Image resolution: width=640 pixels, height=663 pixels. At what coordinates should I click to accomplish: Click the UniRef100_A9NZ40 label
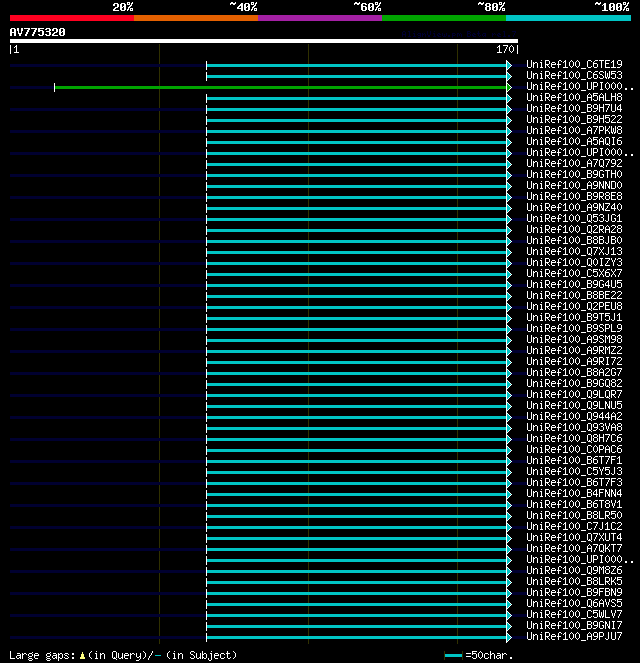[x=574, y=207]
